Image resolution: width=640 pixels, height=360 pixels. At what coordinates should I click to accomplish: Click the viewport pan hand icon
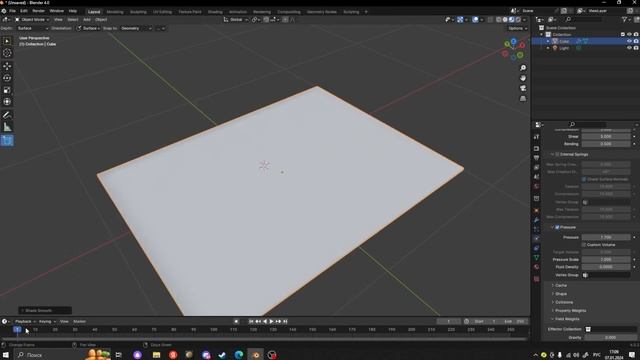(523, 78)
